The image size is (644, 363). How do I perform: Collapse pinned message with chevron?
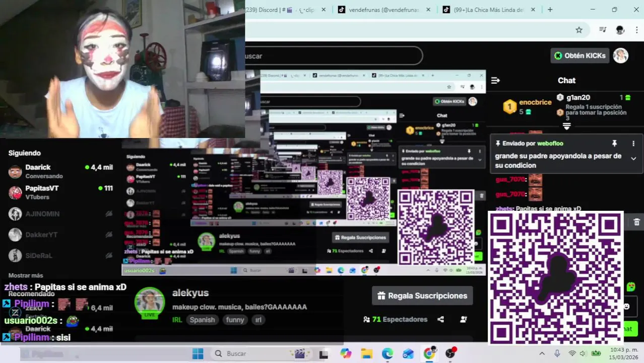633,158
